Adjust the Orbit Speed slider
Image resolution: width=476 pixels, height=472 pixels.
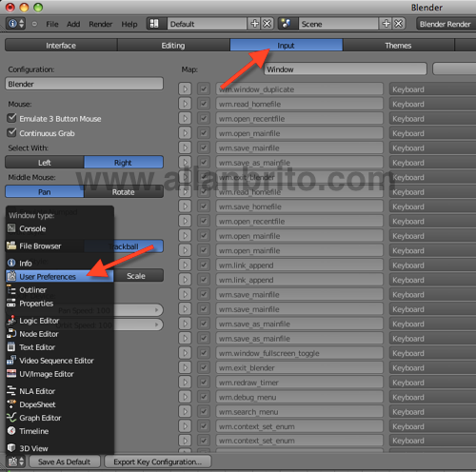click(x=138, y=324)
